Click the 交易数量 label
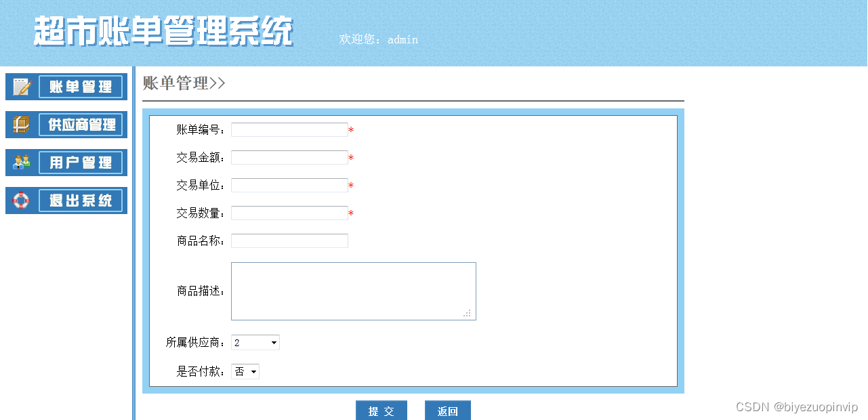Image resolution: width=868 pixels, height=420 pixels. pos(201,213)
